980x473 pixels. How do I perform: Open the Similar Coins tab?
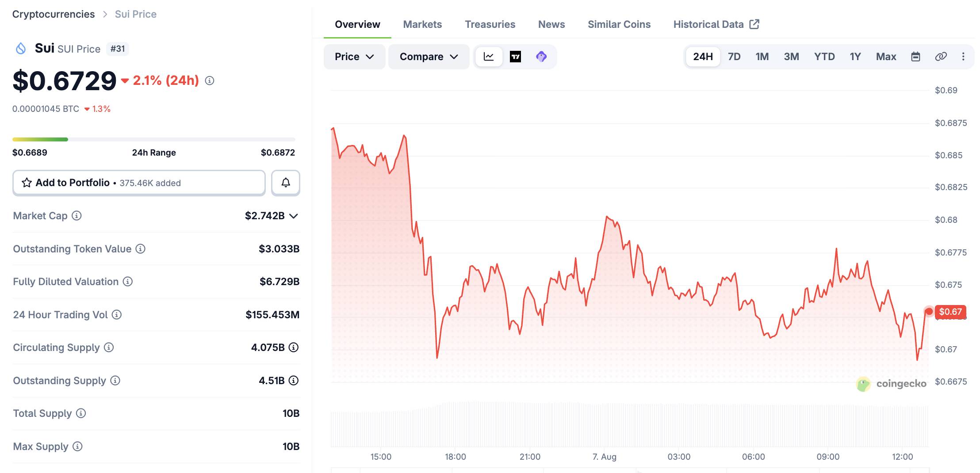[619, 24]
